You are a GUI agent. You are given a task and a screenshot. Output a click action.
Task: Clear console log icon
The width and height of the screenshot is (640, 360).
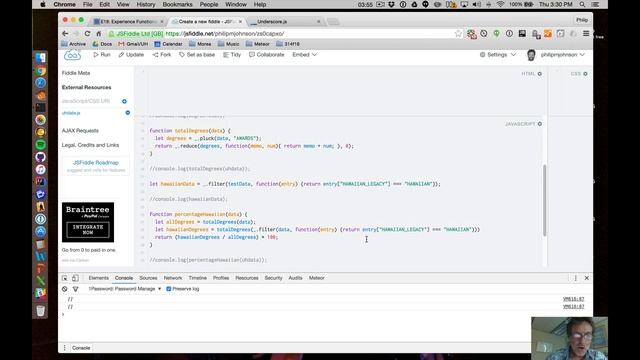point(64,289)
